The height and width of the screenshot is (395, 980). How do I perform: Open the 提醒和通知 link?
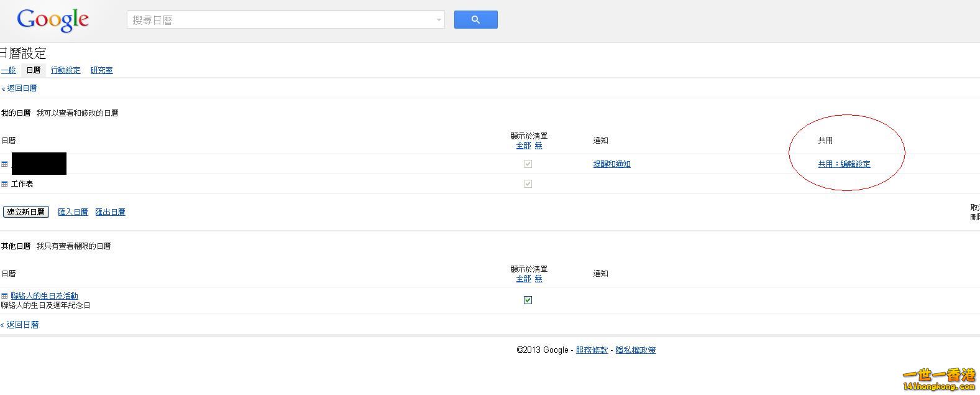pos(611,164)
